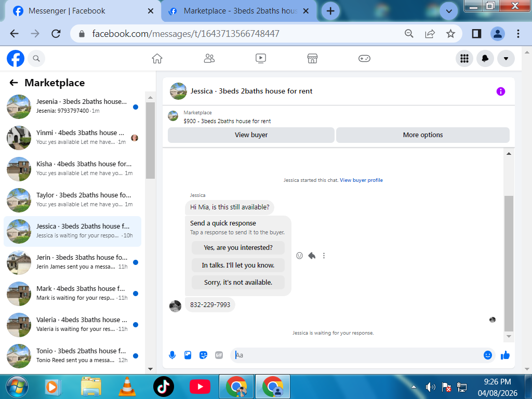Click the browser back arrow
This screenshot has height=399, width=532.
14,34
